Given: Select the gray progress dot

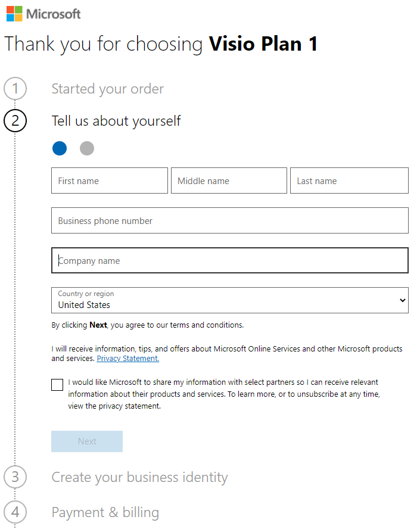Looking at the screenshot, I should (87, 148).
